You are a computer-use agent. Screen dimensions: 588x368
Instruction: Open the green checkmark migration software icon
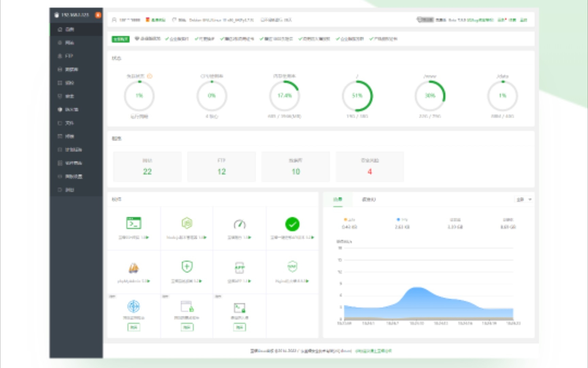[x=292, y=224]
